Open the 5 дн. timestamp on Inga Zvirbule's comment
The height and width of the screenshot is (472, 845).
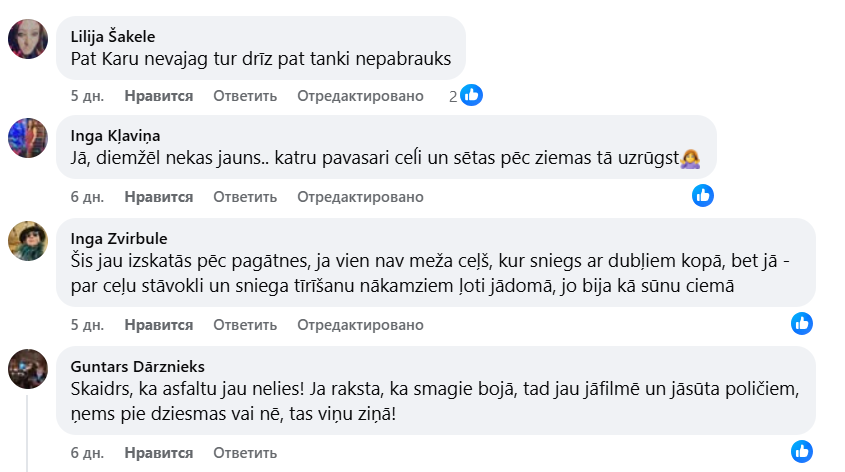[87, 325]
